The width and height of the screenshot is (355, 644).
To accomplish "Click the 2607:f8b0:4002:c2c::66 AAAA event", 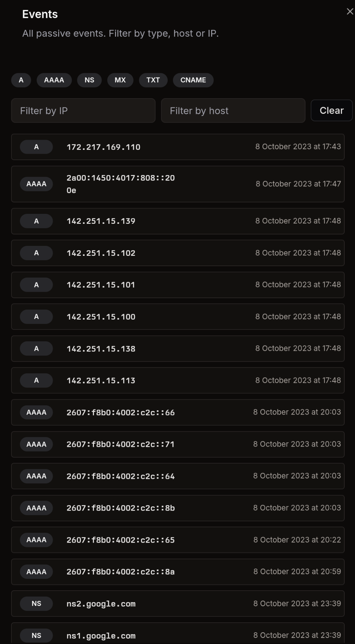I will click(x=178, y=412).
